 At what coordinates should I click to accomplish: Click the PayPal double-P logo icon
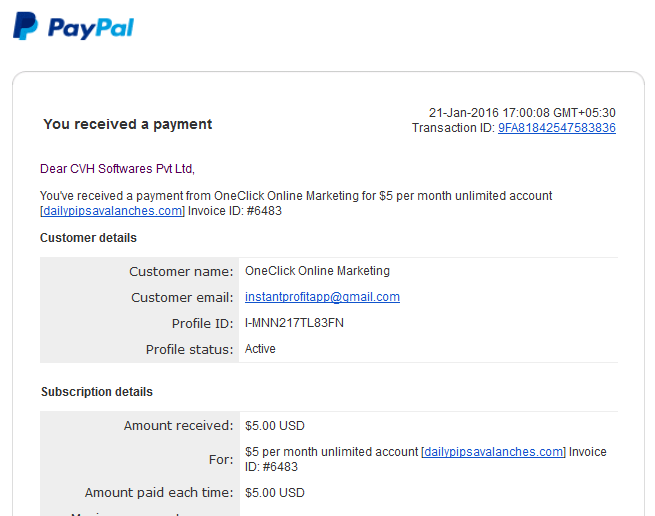25,26
